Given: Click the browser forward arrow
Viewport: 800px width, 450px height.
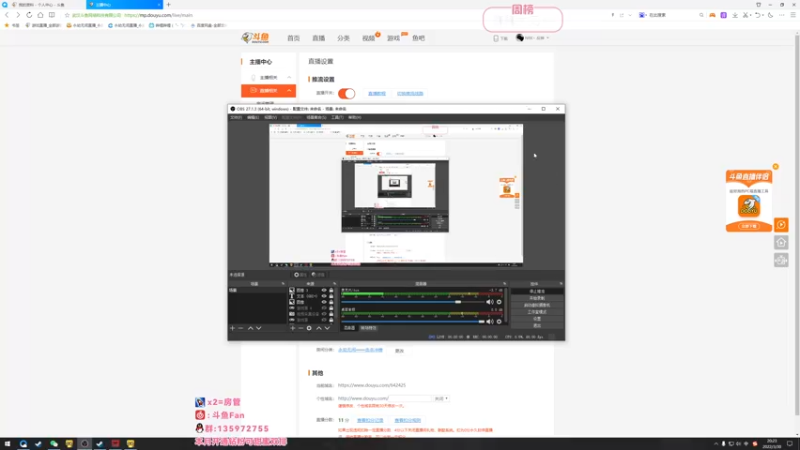Looking at the screenshot, I should [18, 15].
